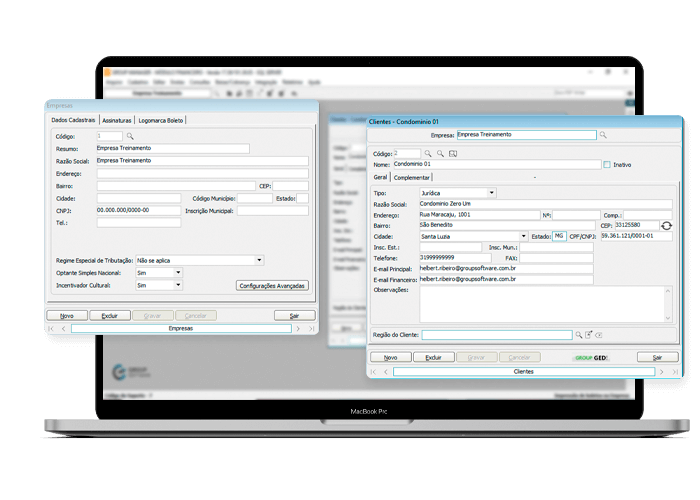Click the CEP field in Clientes
The width and height of the screenshot is (700, 500).
pos(637,225)
